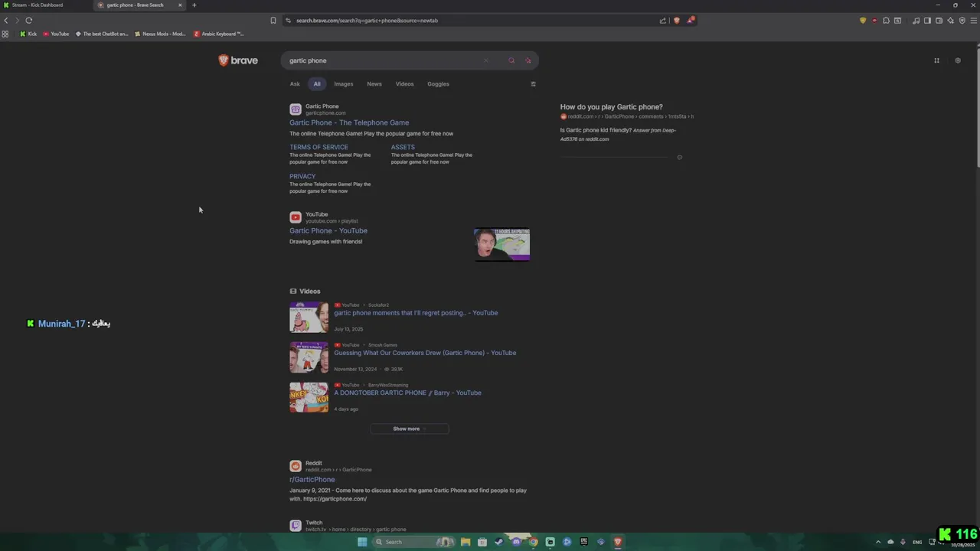Open The best ChatBot bookmark
The image size is (980, 551).
point(102,34)
